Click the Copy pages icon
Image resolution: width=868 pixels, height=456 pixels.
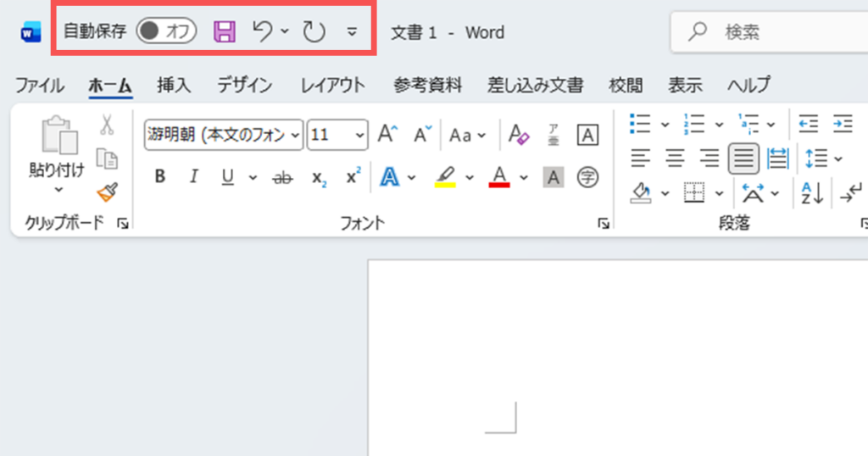click(x=107, y=158)
